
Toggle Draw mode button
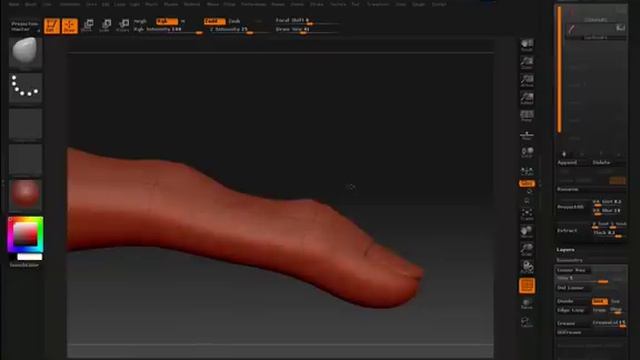tap(70, 26)
